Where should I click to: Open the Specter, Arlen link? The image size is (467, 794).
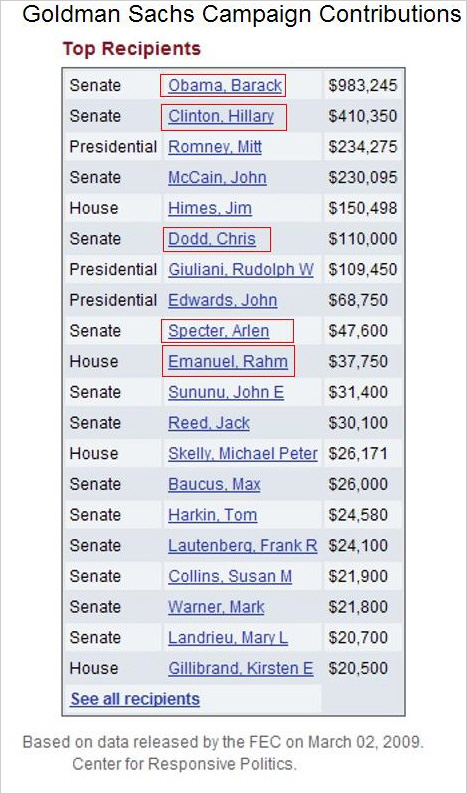tap(219, 331)
